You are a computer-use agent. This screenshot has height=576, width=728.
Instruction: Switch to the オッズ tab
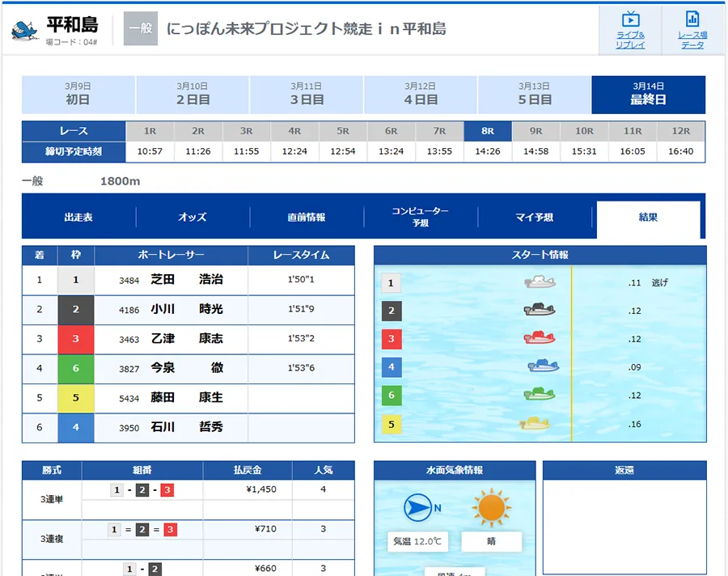[x=193, y=218]
